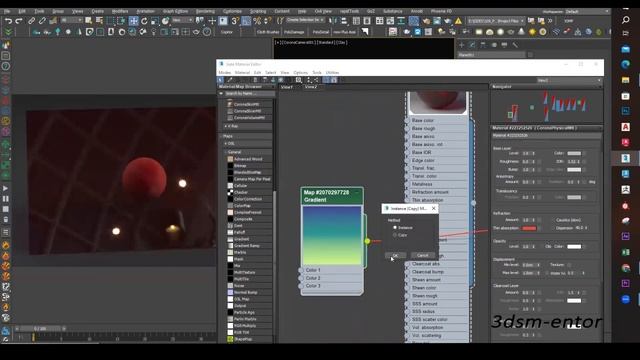The image size is (640, 360).
Task: Select Gradient Ramp in the maps list
Action: [247, 246]
